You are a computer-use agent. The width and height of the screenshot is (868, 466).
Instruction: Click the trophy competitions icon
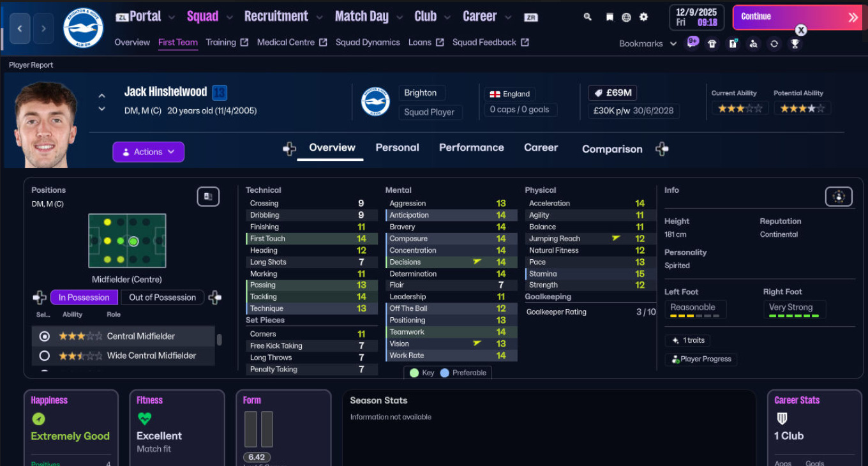tap(795, 44)
